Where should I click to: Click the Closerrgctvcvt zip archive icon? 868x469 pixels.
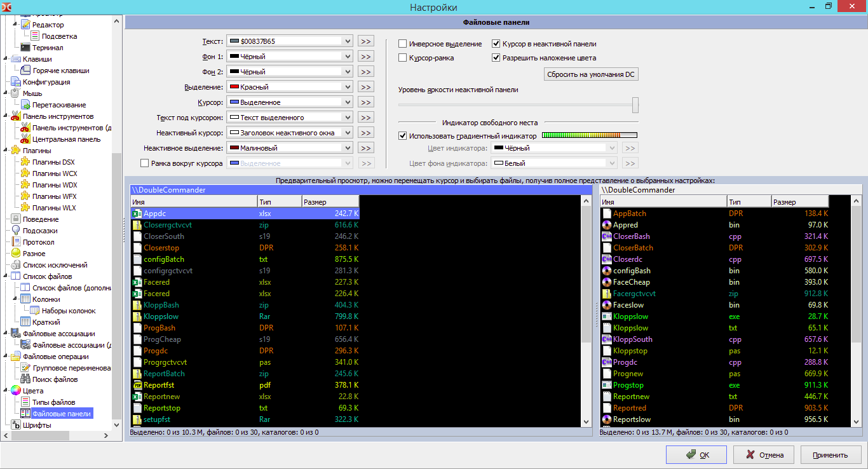coord(137,225)
